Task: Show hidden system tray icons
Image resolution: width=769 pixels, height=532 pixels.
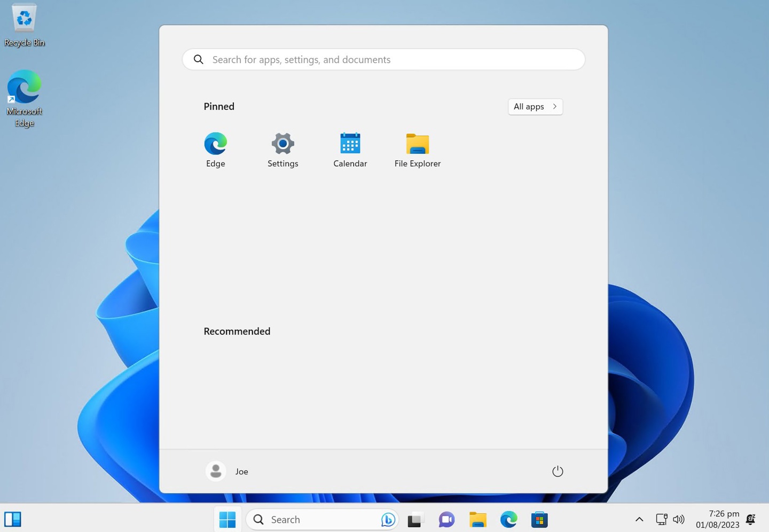Action: (639, 519)
